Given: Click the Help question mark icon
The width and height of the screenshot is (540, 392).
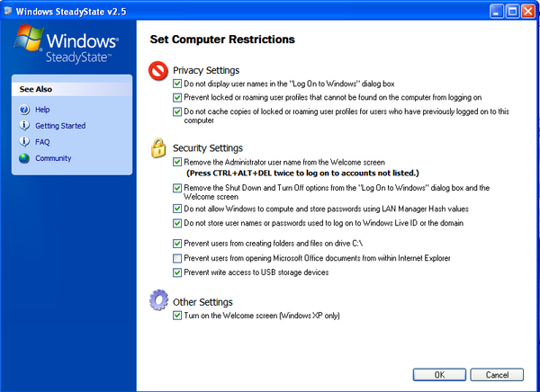Looking at the screenshot, I should pos(24,110).
